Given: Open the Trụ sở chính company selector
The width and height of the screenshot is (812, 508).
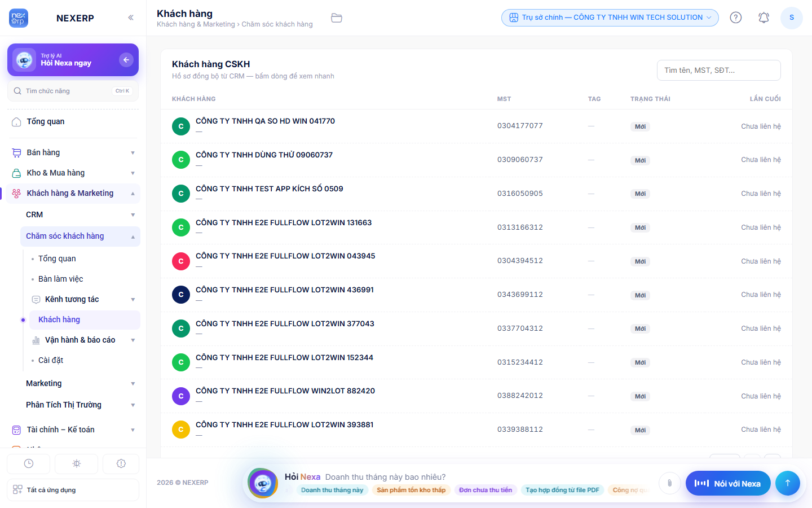Looking at the screenshot, I should [x=610, y=17].
